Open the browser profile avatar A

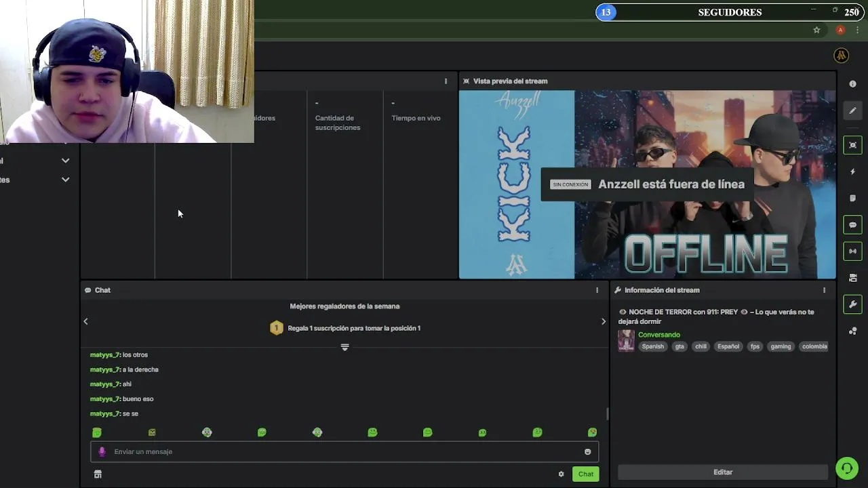(840, 30)
